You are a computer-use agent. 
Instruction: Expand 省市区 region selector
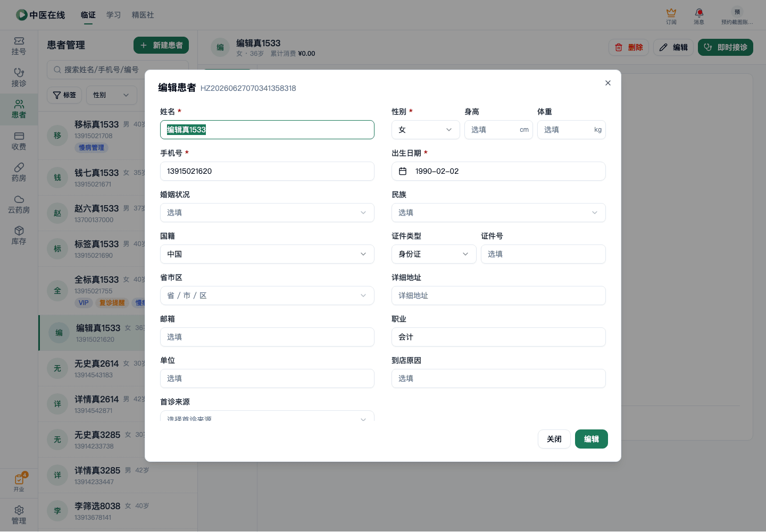267,295
